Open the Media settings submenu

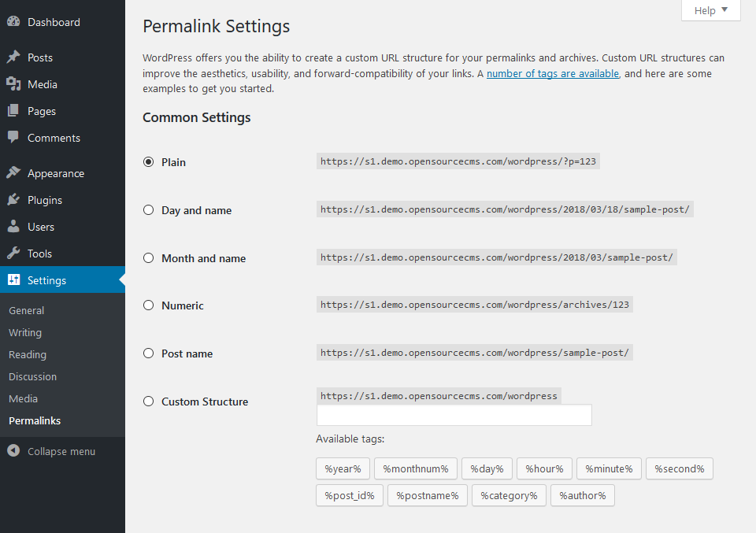pos(23,399)
